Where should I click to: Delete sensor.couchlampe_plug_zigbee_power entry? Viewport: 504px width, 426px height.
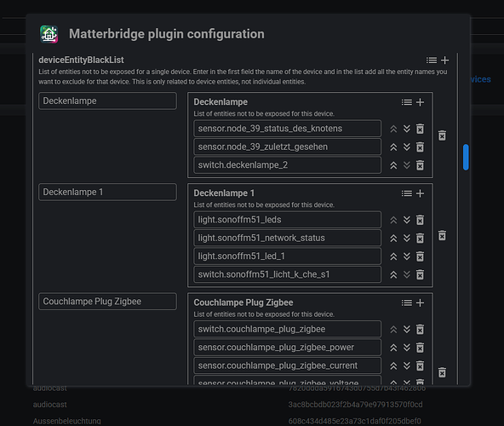420,348
